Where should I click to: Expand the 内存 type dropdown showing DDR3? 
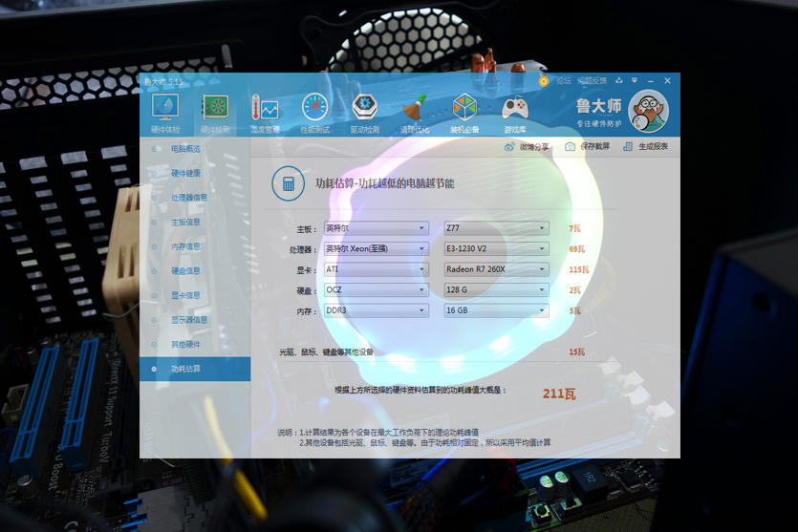pos(377,310)
